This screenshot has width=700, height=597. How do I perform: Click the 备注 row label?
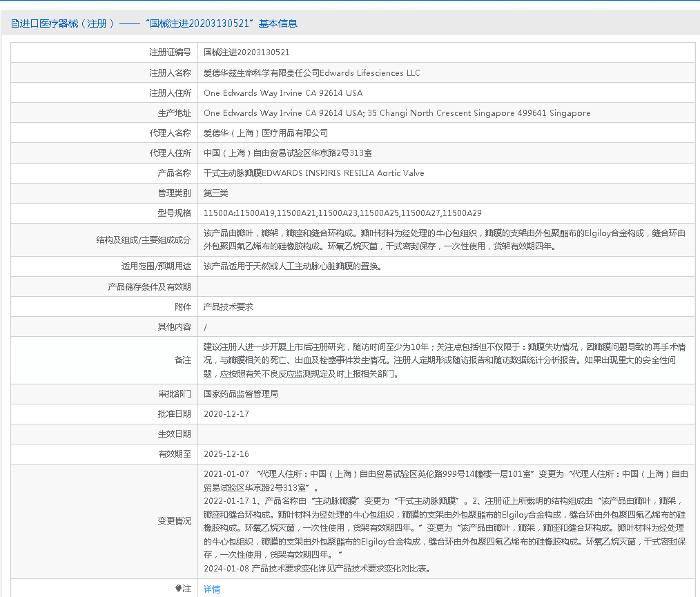(182, 360)
